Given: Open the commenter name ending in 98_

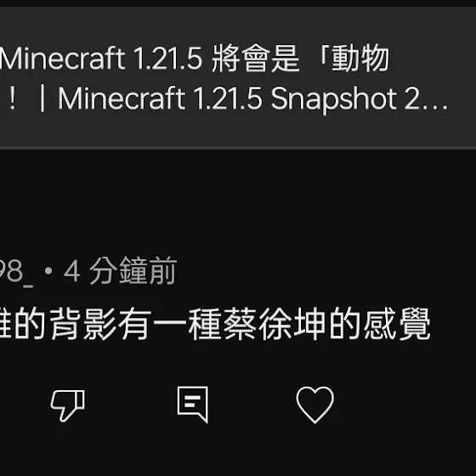Looking at the screenshot, I should pyautogui.click(x=16, y=272).
